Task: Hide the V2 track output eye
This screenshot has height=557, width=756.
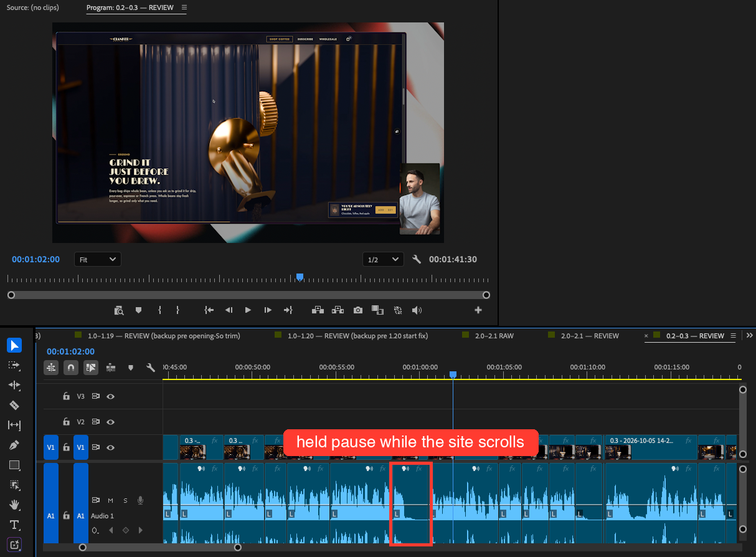Action: 110,422
